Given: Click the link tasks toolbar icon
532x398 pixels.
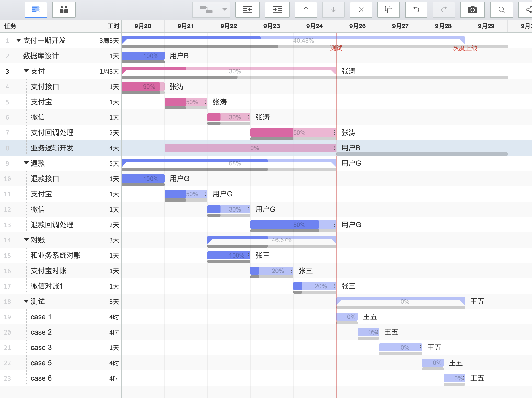Looking at the screenshot, I should click(206, 10).
